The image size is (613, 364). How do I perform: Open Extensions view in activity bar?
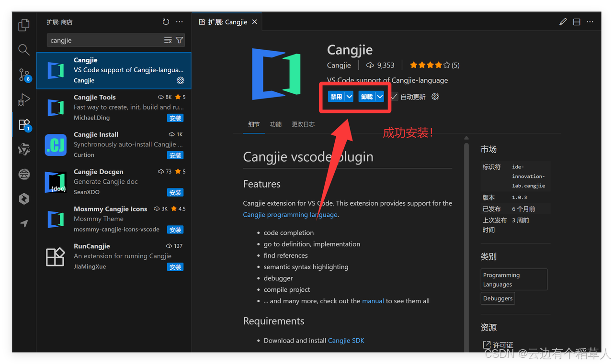coord(24,124)
